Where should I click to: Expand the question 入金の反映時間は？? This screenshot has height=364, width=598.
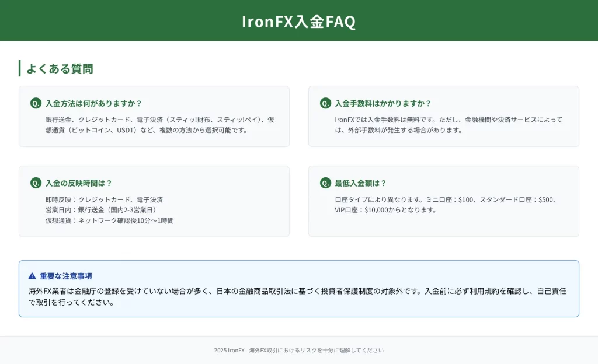pos(79,183)
